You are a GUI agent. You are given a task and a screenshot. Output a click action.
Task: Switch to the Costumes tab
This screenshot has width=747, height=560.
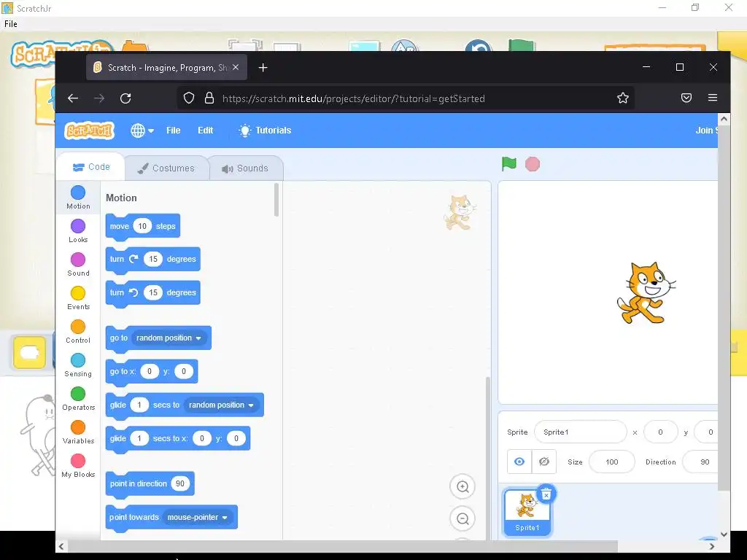click(x=166, y=168)
